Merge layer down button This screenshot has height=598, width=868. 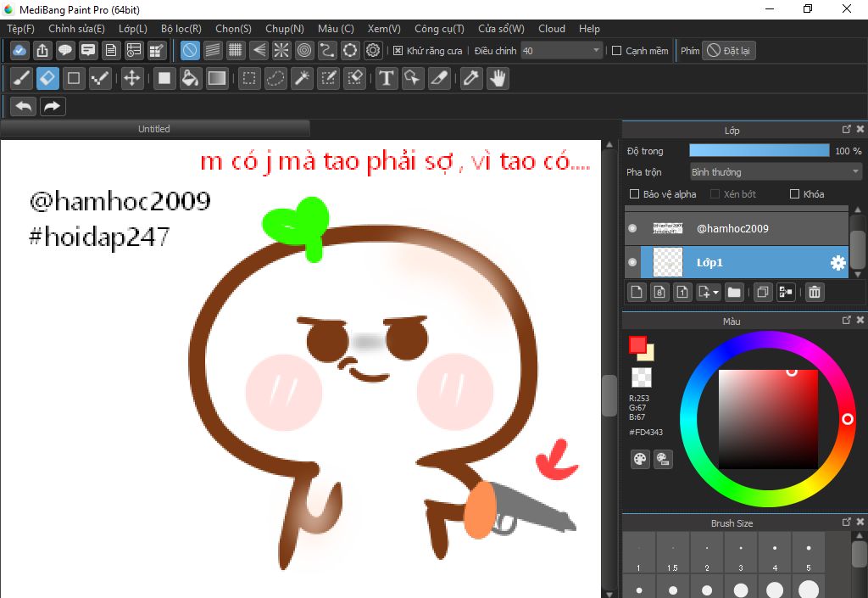786,292
